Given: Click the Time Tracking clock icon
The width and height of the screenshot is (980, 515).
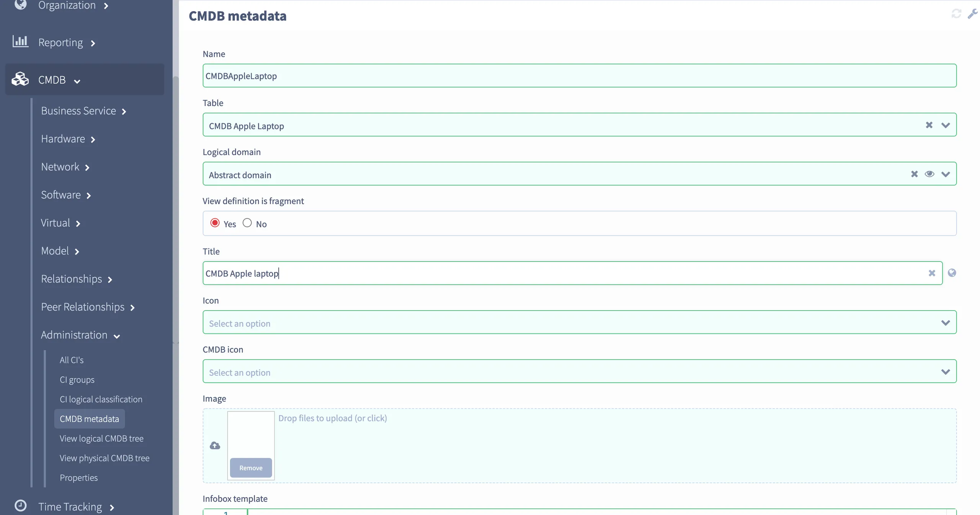Looking at the screenshot, I should [20, 506].
